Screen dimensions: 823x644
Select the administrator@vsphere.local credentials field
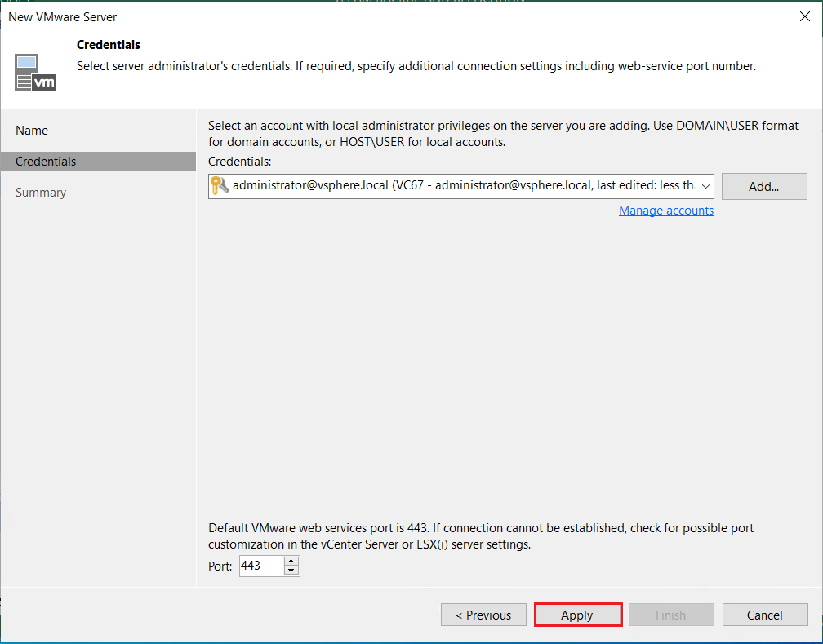pos(460,186)
